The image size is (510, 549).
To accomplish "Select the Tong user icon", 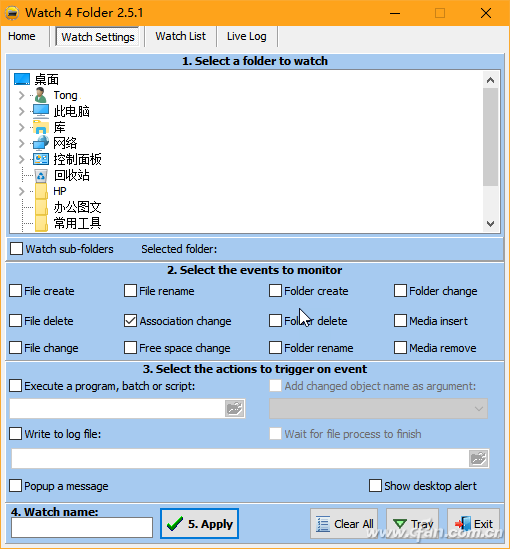I will click(41, 95).
